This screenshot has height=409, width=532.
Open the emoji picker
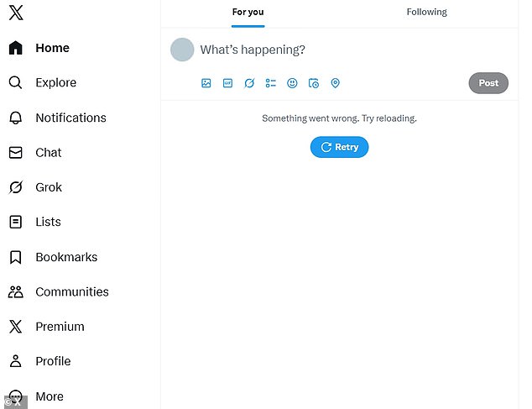pyautogui.click(x=293, y=83)
